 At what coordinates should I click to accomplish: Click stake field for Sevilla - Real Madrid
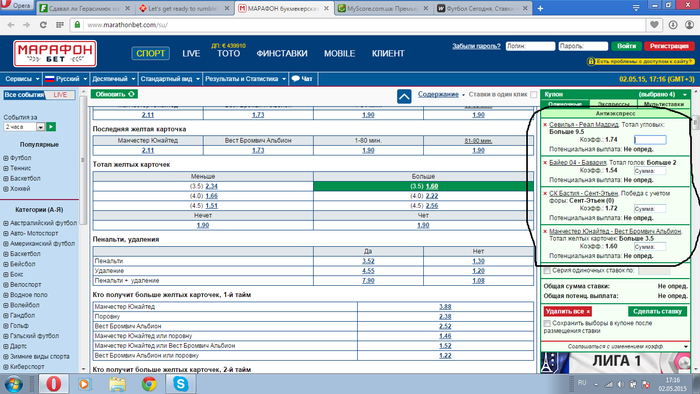[x=650, y=140]
